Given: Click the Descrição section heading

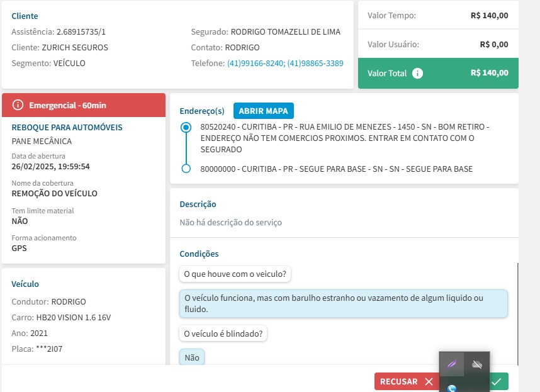Looking at the screenshot, I should [198, 204].
